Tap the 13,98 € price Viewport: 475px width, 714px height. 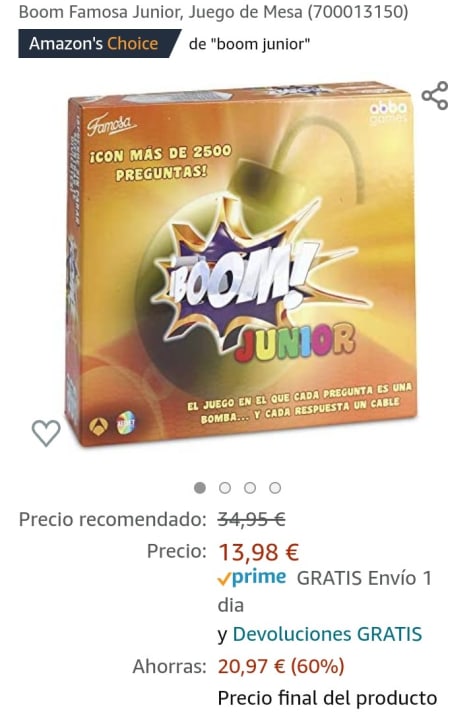(259, 552)
